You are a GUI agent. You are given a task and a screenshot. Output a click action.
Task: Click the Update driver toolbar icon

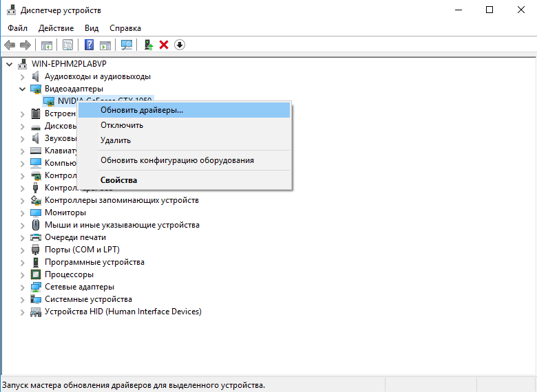pos(149,45)
